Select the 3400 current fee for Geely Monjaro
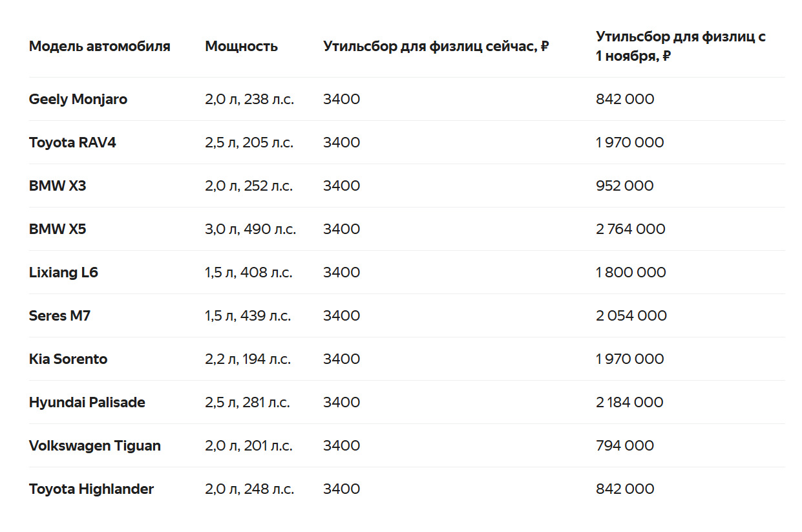Viewport: 802px width, 532px height. click(341, 100)
